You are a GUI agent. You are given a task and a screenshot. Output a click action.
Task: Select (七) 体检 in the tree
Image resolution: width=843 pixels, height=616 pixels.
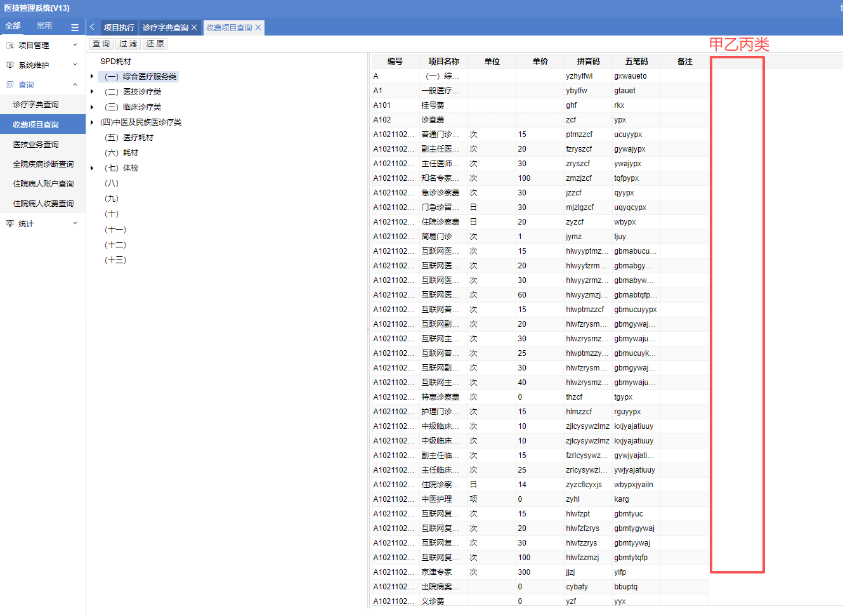[x=121, y=168]
